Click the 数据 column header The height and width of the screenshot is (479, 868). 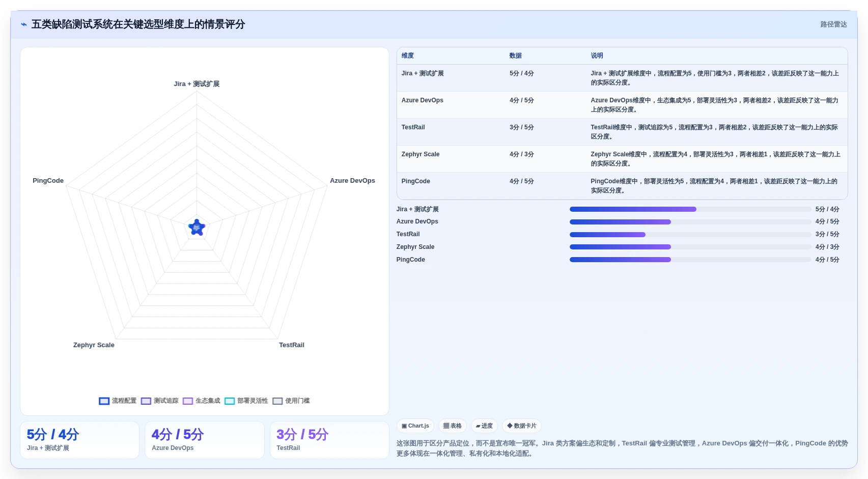(x=516, y=55)
